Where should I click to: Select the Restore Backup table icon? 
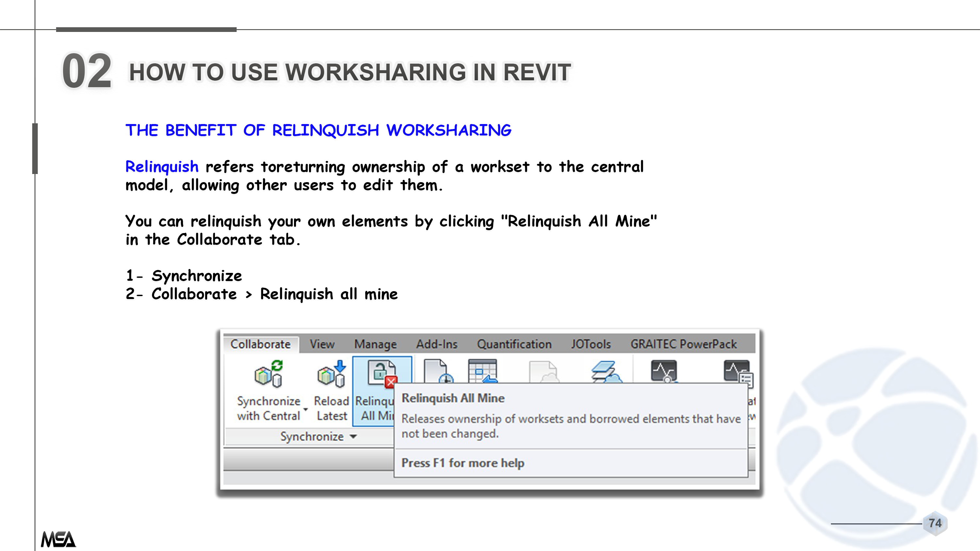point(482,371)
